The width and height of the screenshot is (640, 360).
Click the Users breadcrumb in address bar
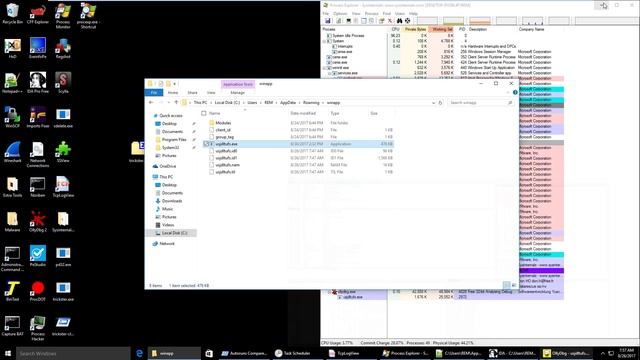pyautogui.click(x=252, y=103)
